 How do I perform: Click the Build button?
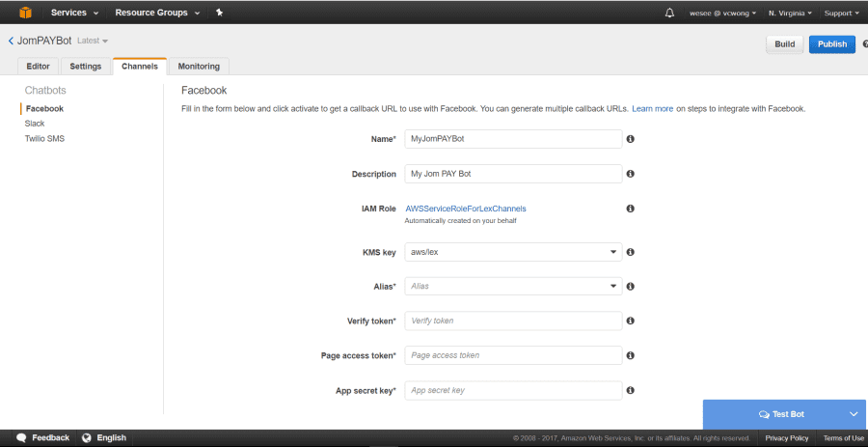tap(784, 44)
